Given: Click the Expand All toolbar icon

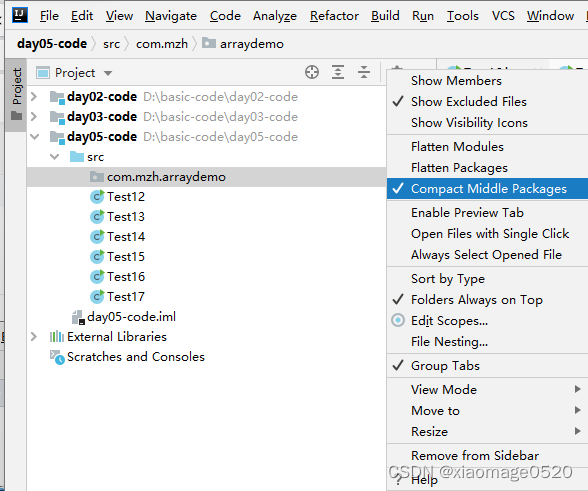Looking at the screenshot, I should pos(338,72).
